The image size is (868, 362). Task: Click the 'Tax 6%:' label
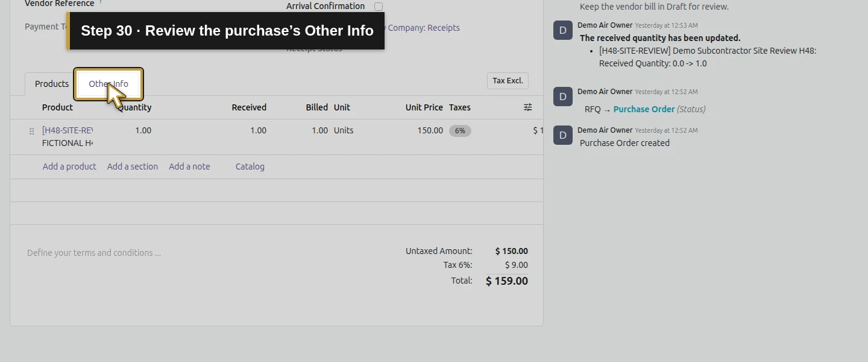[x=458, y=265]
